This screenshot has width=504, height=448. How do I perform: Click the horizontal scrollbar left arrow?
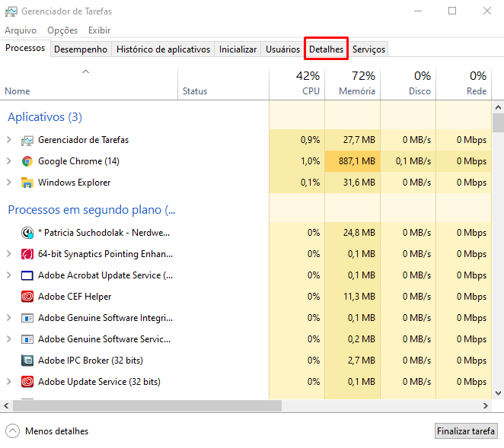[x=6, y=406]
